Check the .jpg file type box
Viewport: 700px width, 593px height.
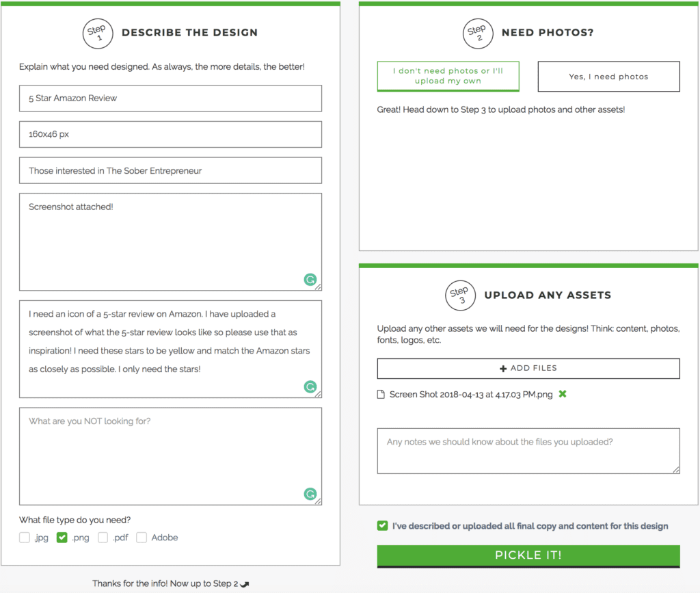coord(25,537)
